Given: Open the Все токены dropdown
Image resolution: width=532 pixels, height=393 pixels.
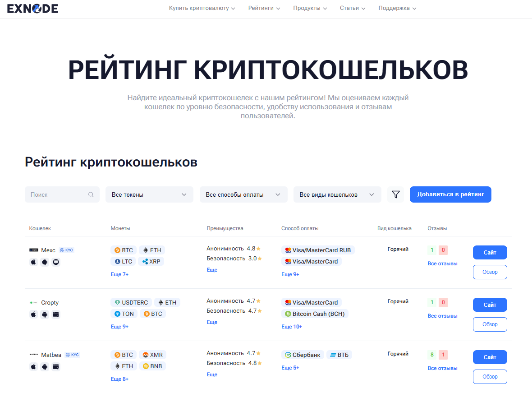Looking at the screenshot, I should pos(149,194).
